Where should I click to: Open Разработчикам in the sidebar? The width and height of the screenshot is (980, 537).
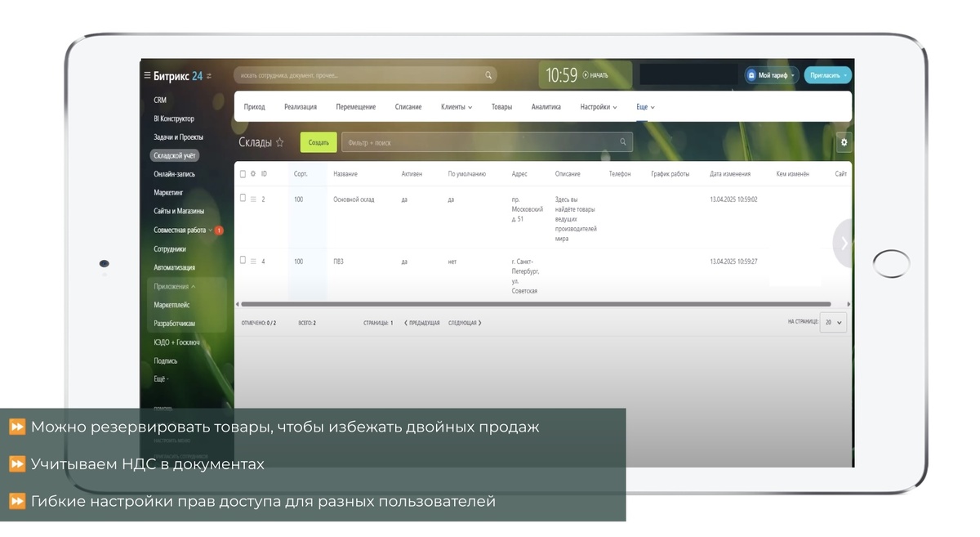(174, 324)
